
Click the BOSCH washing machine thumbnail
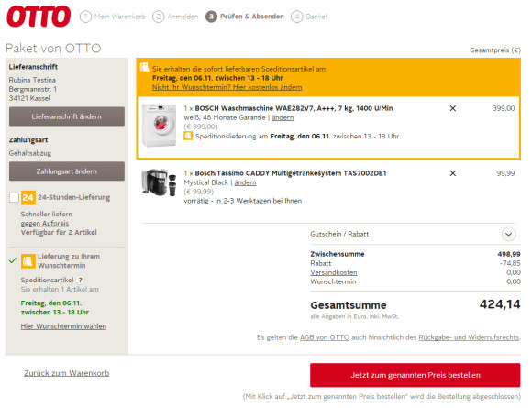(x=159, y=125)
